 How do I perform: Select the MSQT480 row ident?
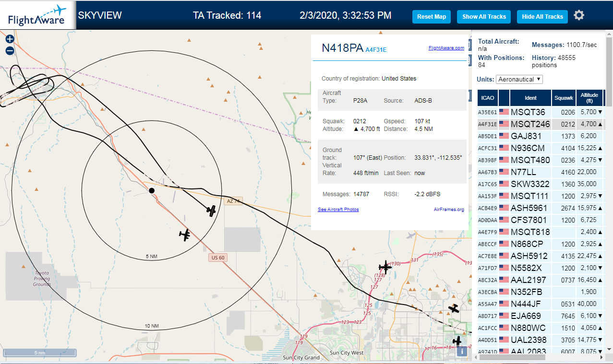pyautogui.click(x=530, y=160)
